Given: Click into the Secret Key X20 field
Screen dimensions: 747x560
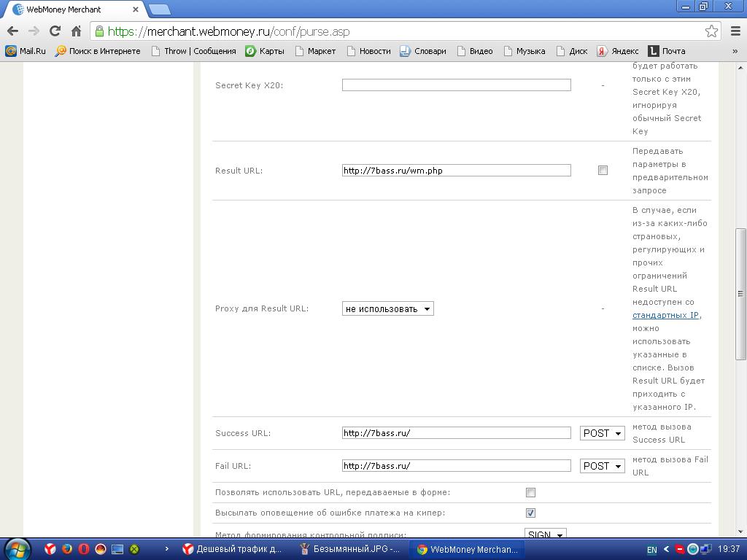Looking at the screenshot, I should (x=456, y=85).
